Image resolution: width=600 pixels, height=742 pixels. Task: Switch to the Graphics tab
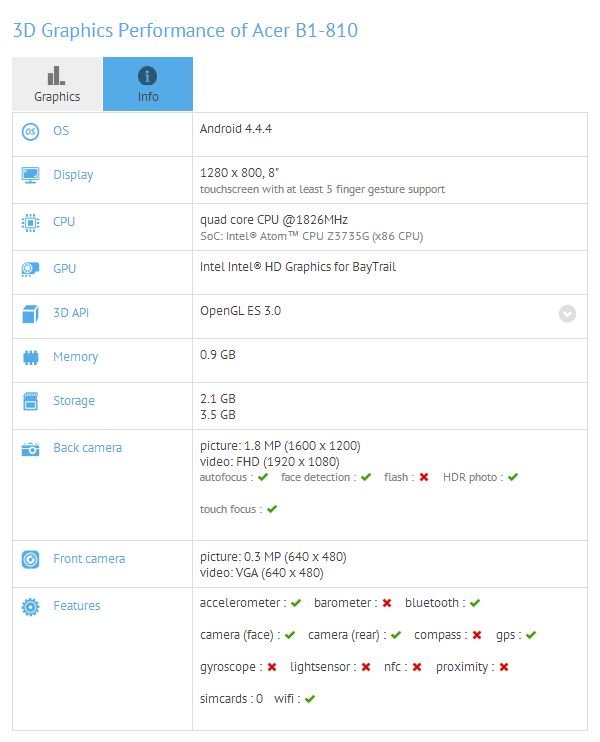click(x=57, y=84)
